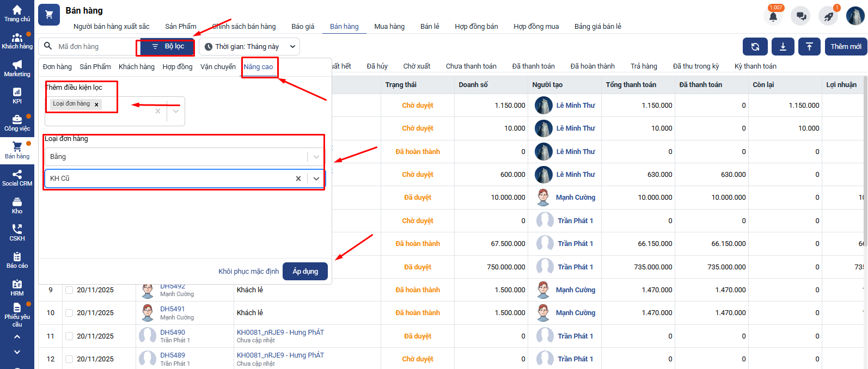Open order link DH5489

click(x=173, y=355)
